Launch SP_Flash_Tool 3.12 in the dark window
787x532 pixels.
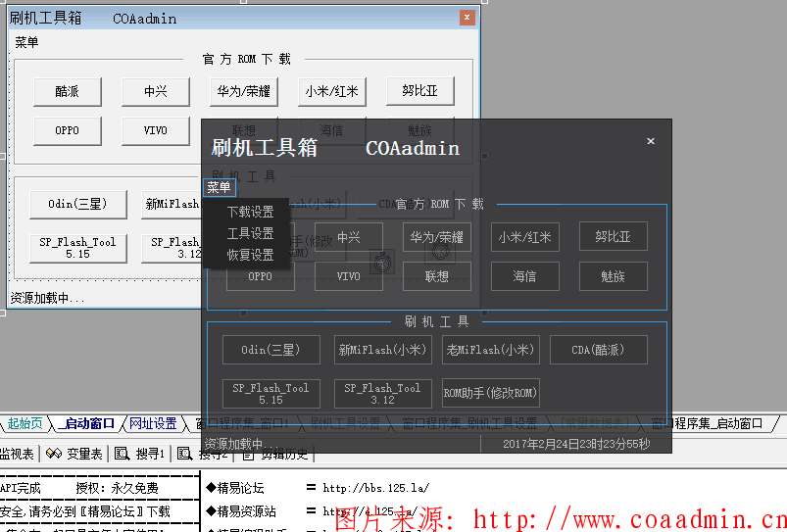[383, 394]
